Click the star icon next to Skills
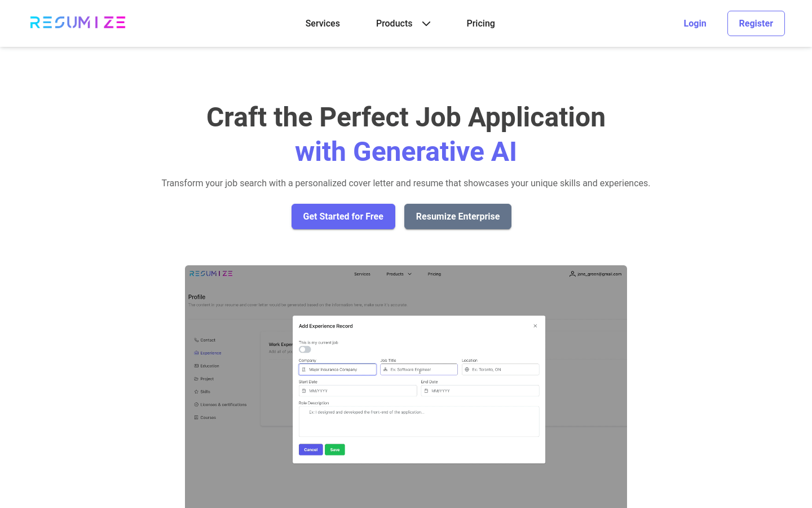Image resolution: width=812 pixels, height=508 pixels. click(196, 392)
